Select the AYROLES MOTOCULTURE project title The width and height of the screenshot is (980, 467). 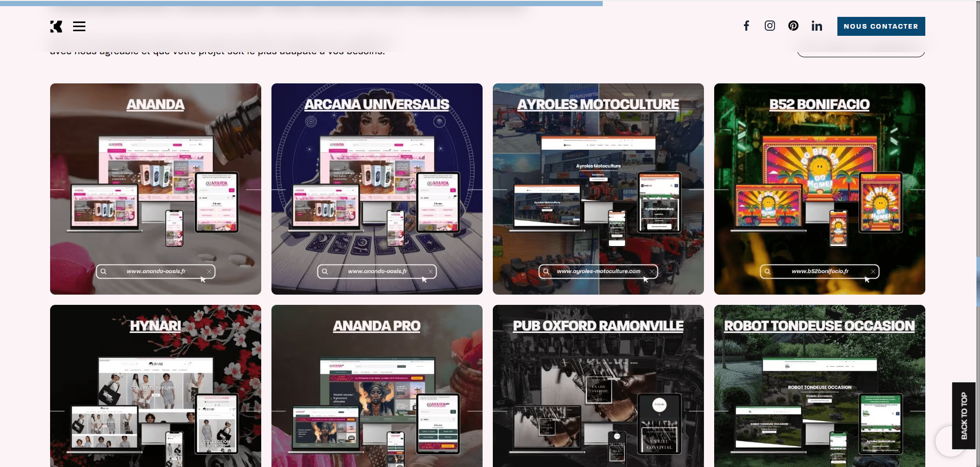pyautogui.click(x=598, y=104)
